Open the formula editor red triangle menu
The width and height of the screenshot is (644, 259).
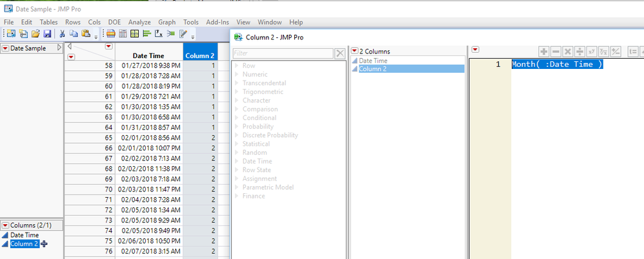coord(476,50)
